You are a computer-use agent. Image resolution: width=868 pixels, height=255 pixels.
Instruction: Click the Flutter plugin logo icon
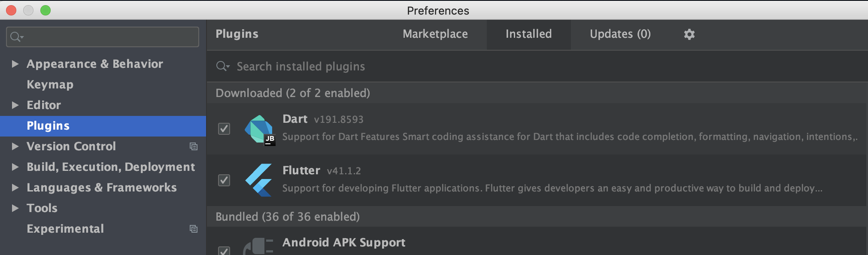point(259,180)
